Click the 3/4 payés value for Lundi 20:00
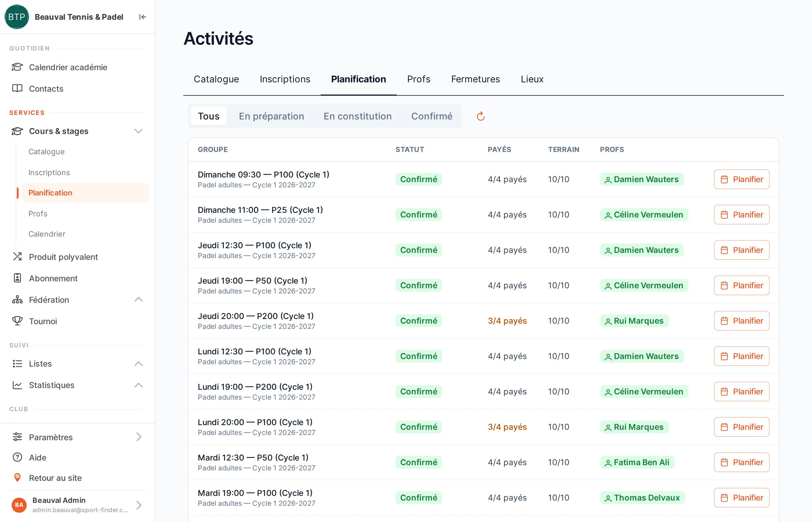812x522 pixels. (x=507, y=427)
